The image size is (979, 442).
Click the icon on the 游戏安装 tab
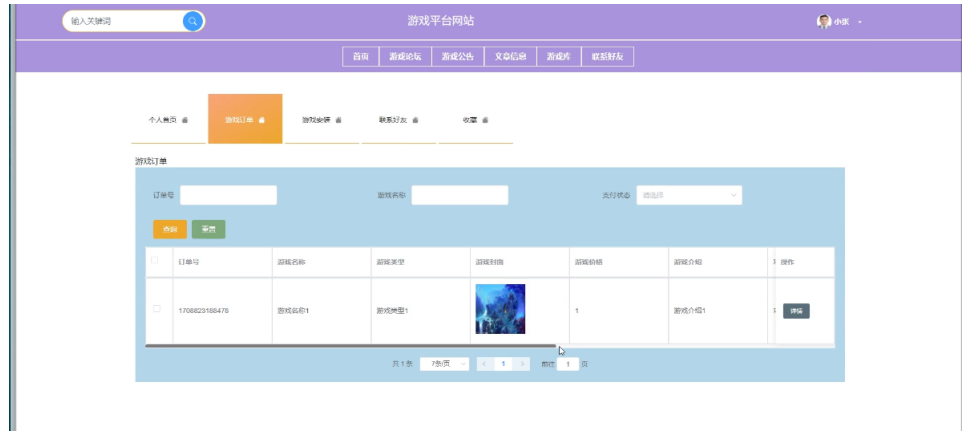tap(338, 120)
